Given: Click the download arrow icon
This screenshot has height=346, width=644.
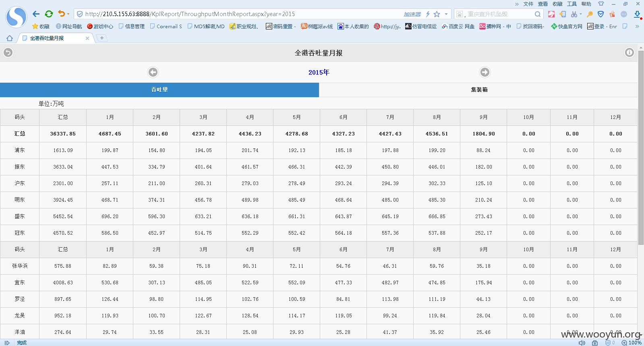Looking at the screenshot, I should pyautogui.click(x=637, y=14).
